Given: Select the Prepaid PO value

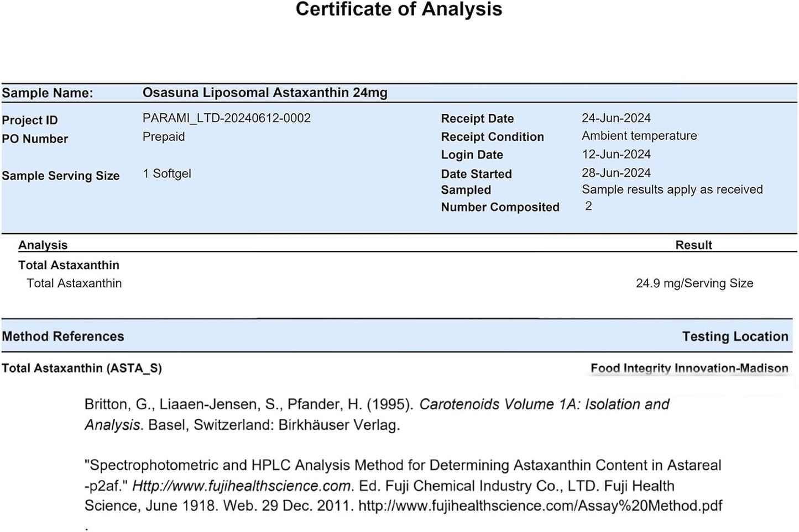Looking at the screenshot, I should tap(164, 136).
